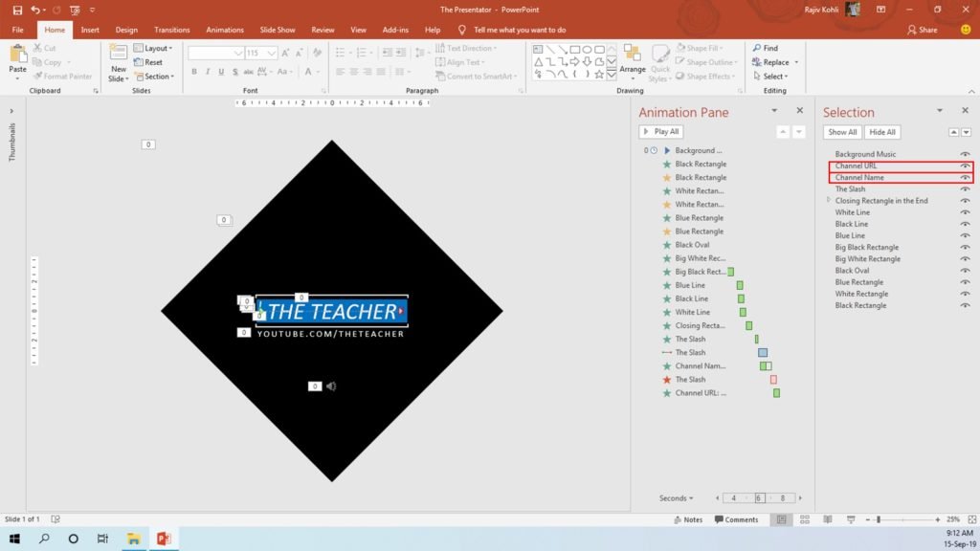Click Fit slide to window icon
The width and height of the screenshot is (980, 551).
(x=972, y=519)
